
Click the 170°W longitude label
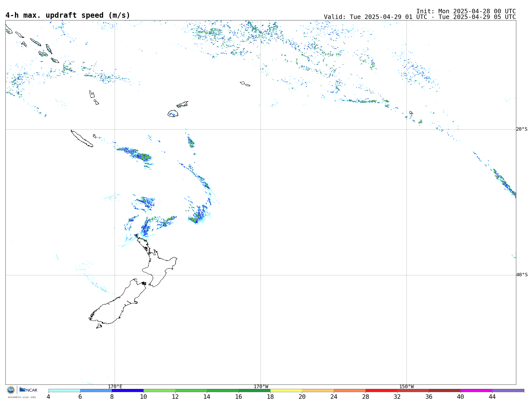tap(261, 386)
